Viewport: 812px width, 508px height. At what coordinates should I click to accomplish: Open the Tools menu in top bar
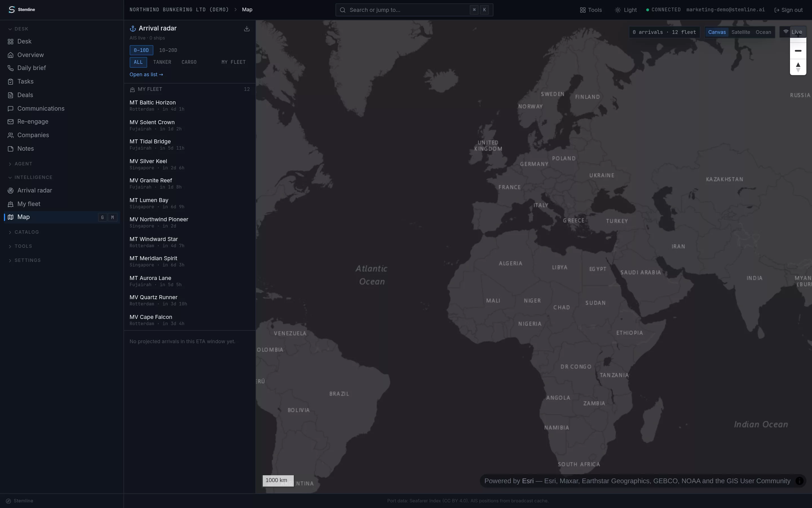[x=591, y=10]
